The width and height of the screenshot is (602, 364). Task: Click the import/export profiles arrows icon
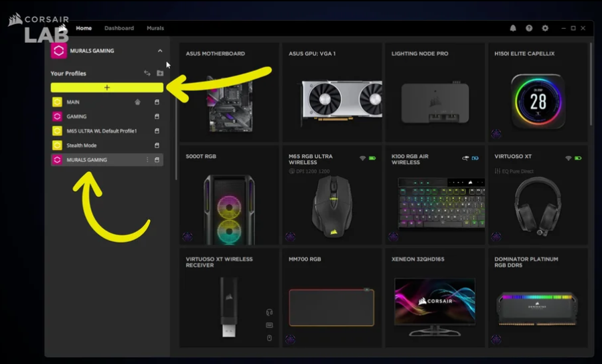(147, 73)
